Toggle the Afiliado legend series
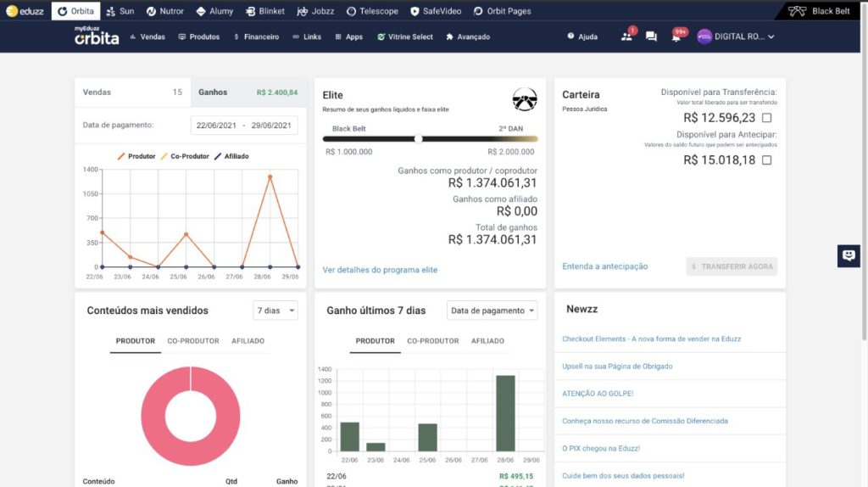Image resolution: width=868 pixels, height=487 pixels. (231, 156)
